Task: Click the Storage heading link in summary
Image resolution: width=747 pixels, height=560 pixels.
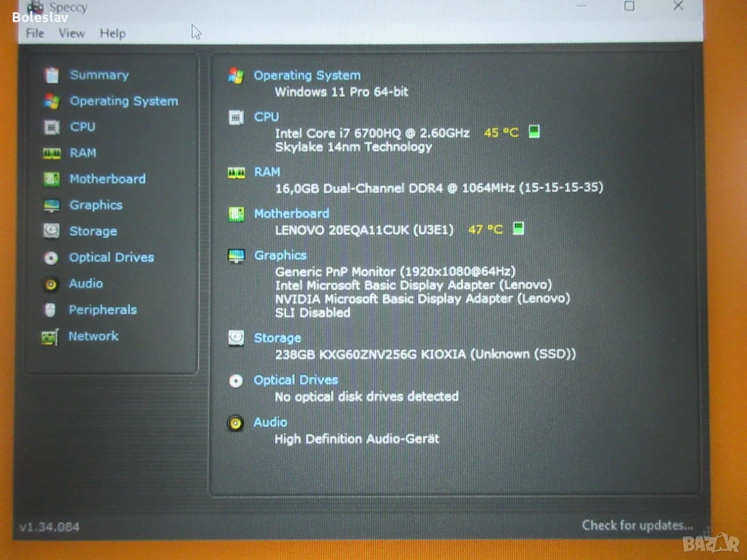Action: [277, 338]
